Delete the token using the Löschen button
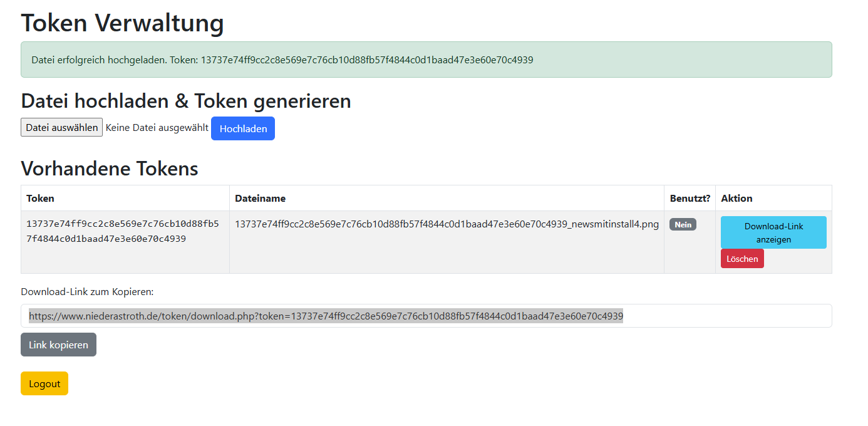This screenshot has width=868, height=426. click(x=741, y=259)
